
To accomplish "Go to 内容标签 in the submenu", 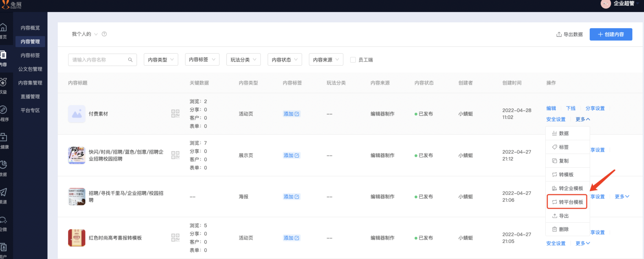I will [x=30, y=55].
